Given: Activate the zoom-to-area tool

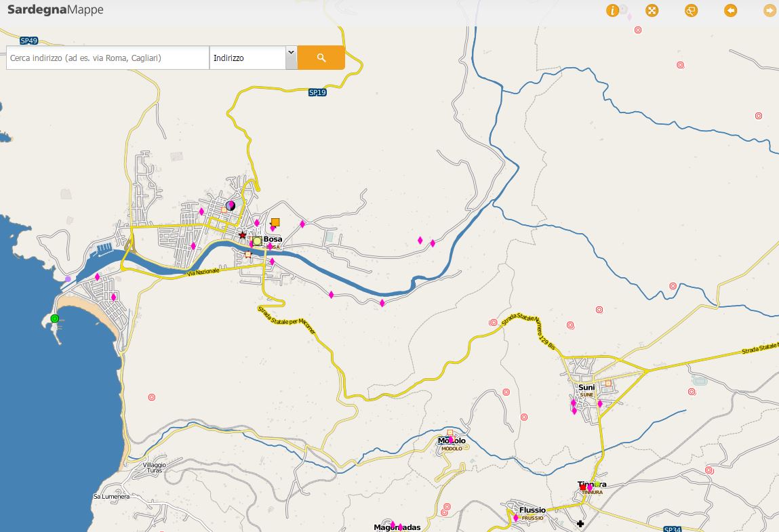Looking at the screenshot, I should [x=691, y=10].
